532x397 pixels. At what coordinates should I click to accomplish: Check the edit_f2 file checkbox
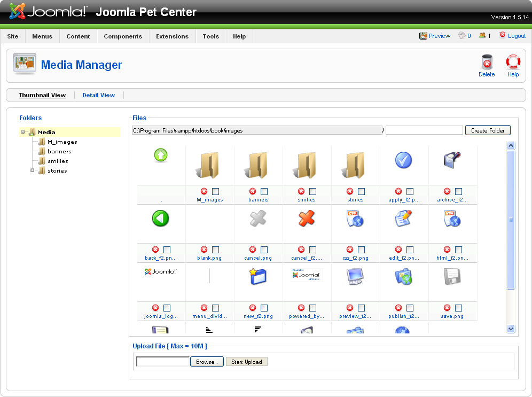(410, 250)
